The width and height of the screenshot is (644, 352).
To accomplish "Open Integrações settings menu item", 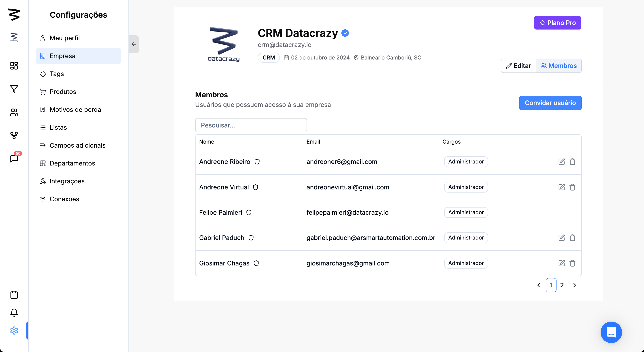I will pos(67,181).
